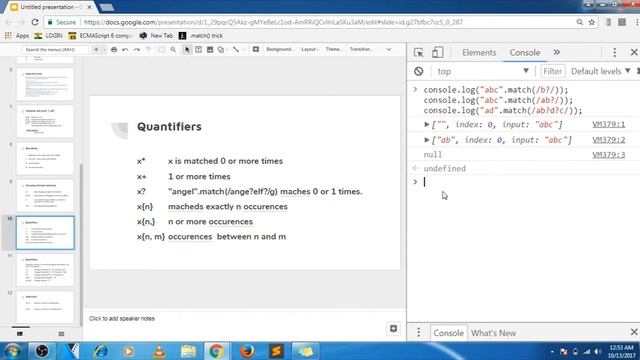Show more DevTools tabs
The height and width of the screenshot is (360, 640).
556,53
